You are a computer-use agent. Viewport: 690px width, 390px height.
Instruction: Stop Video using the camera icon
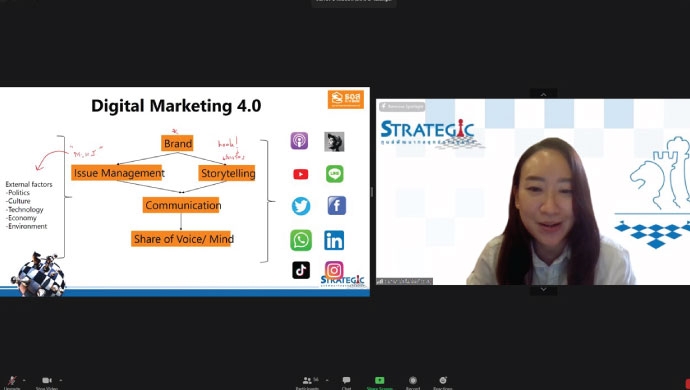[47, 381]
